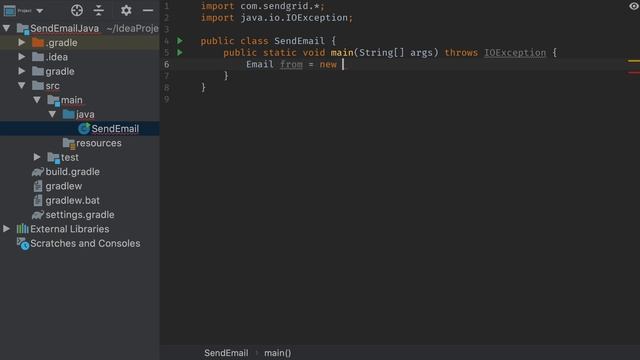Click the Project tool window icon
The width and height of the screenshot is (640, 360).
coord(9,11)
